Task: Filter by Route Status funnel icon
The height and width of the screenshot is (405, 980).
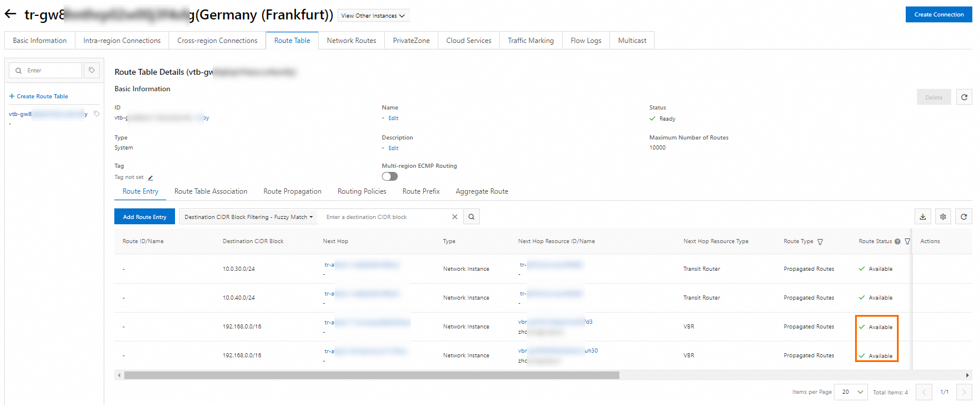Action: (908, 241)
